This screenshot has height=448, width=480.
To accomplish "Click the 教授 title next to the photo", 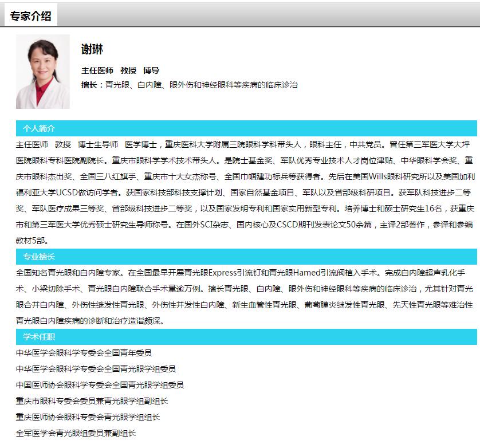I will pyautogui.click(x=128, y=70).
